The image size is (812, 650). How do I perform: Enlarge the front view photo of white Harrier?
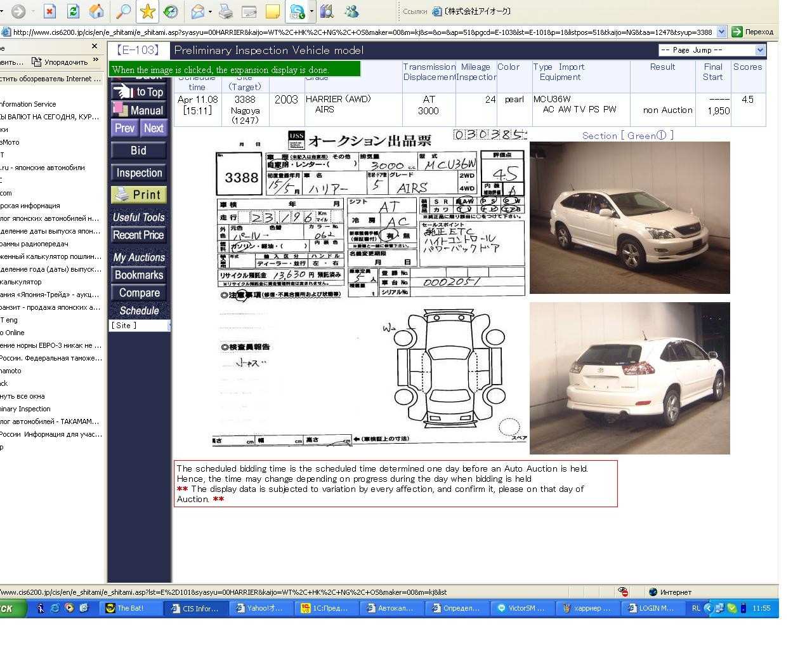tap(629, 218)
